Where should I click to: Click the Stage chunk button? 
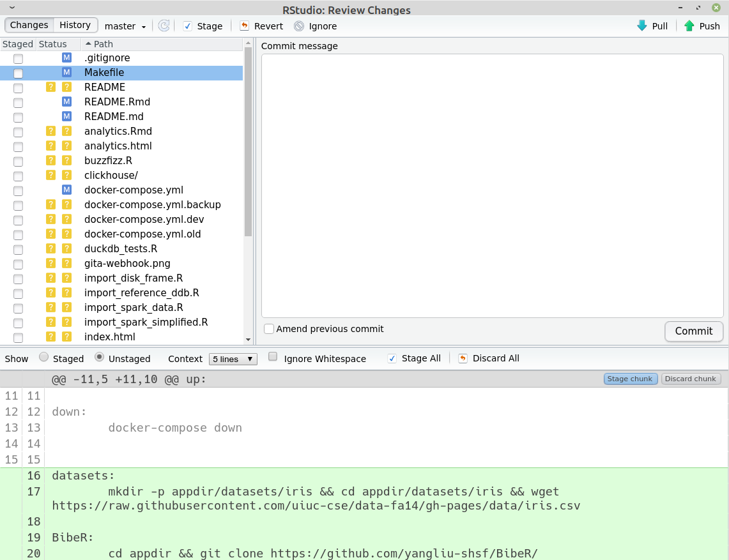[630, 379]
